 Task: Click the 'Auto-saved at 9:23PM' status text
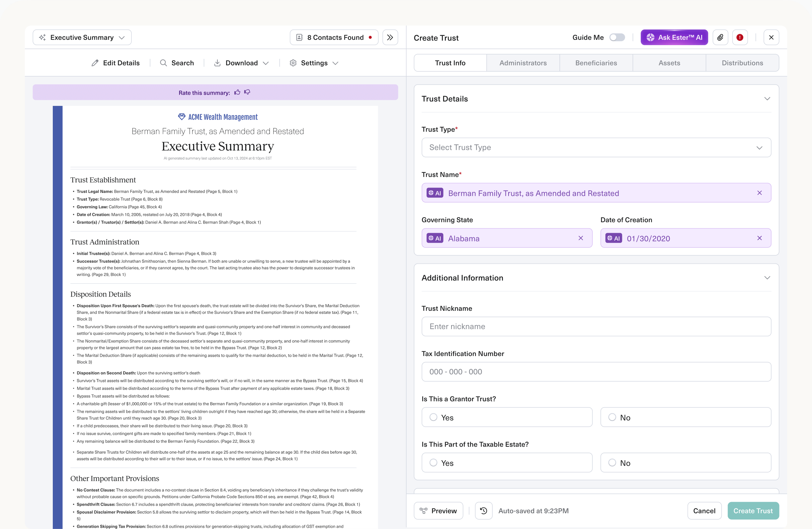[533, 511]
